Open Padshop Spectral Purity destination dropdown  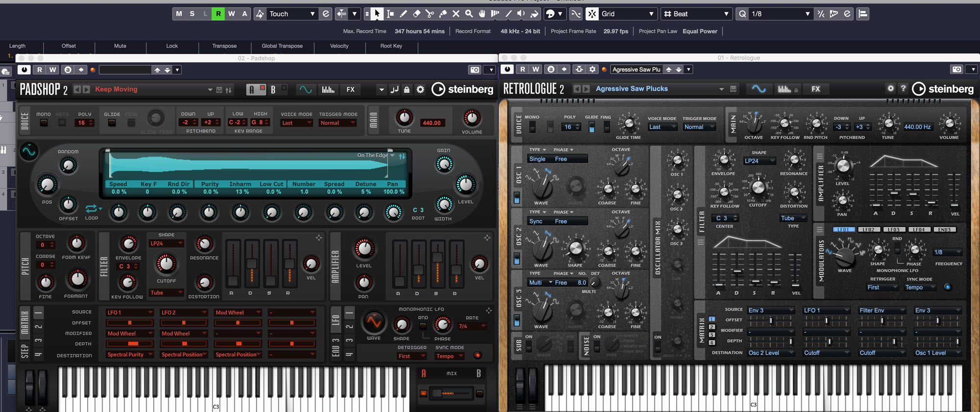pyautogui.click(x=130, y=354)
